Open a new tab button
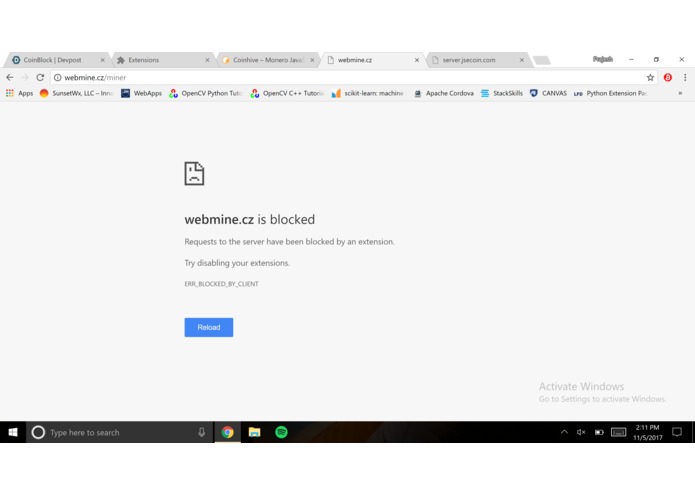Viewport: 695px width, 494px height. pyautogui.click(x=542, y=60)
